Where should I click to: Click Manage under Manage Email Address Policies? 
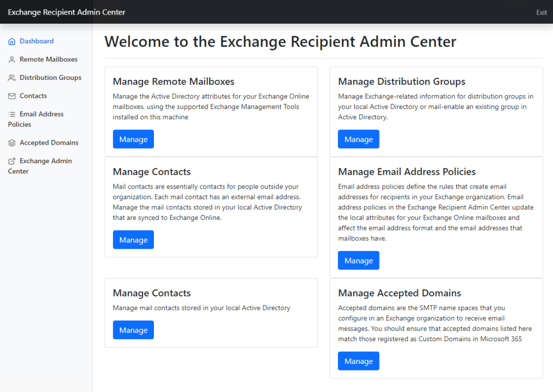coord(359,260)
